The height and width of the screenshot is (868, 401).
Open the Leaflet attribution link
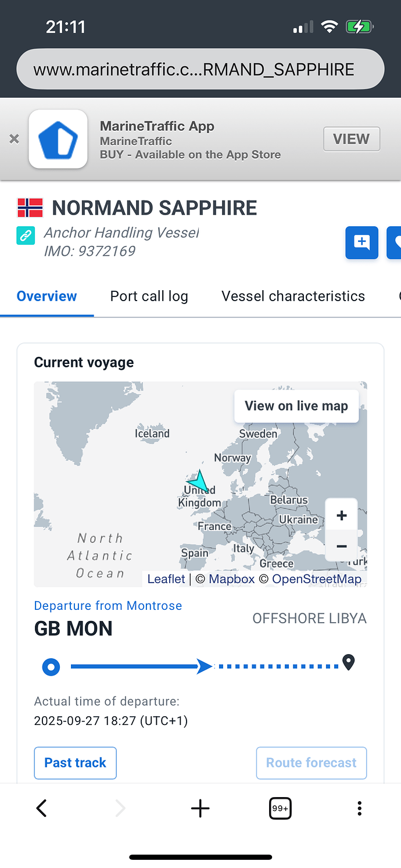tap(166, 579)
